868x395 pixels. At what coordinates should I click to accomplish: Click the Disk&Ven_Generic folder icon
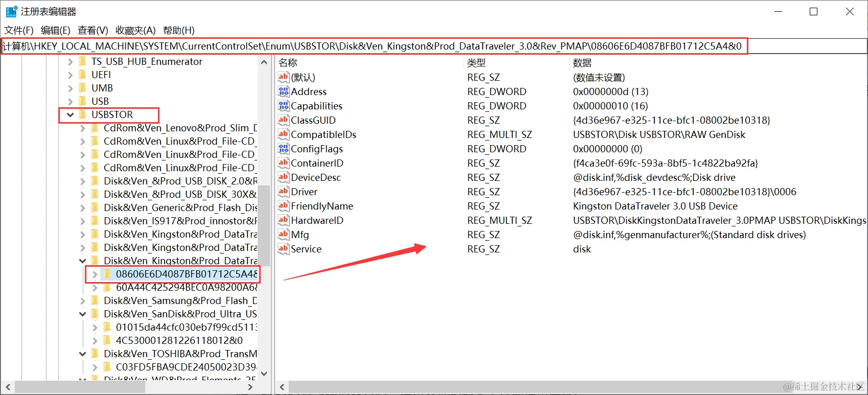(x=95, y=207)
